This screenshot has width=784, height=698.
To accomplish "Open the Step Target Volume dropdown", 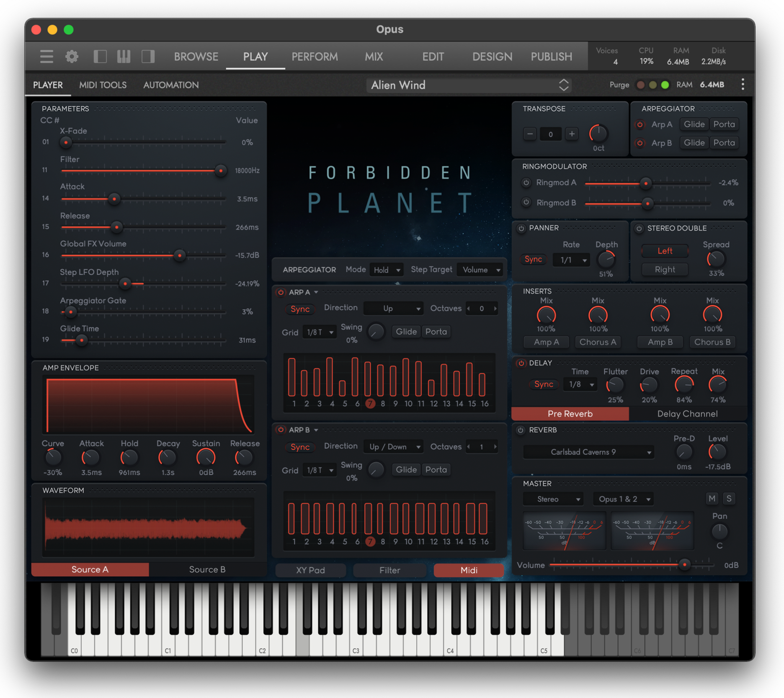I will 480,270.
